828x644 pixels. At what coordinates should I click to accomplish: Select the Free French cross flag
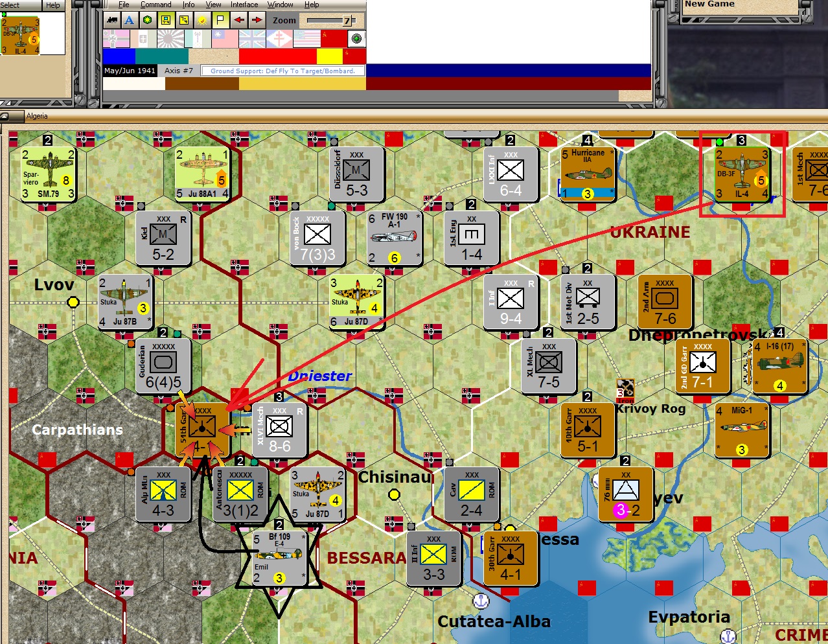(279, 39)
